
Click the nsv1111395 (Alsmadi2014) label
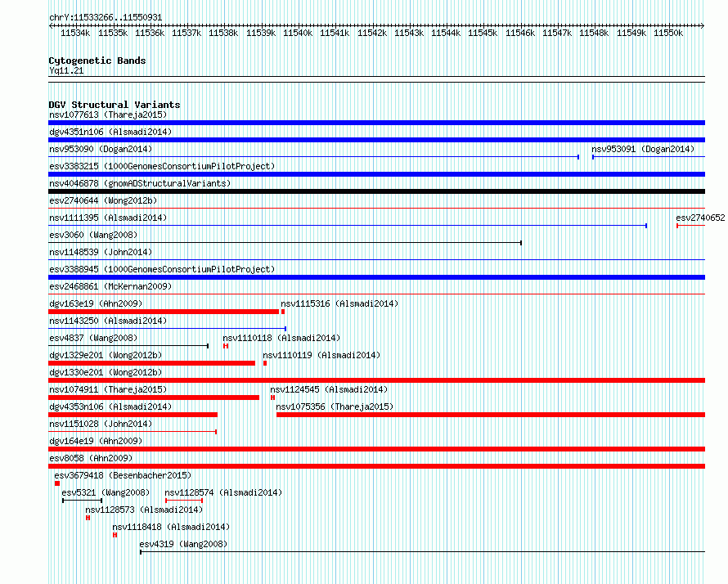tap(108, 218)
